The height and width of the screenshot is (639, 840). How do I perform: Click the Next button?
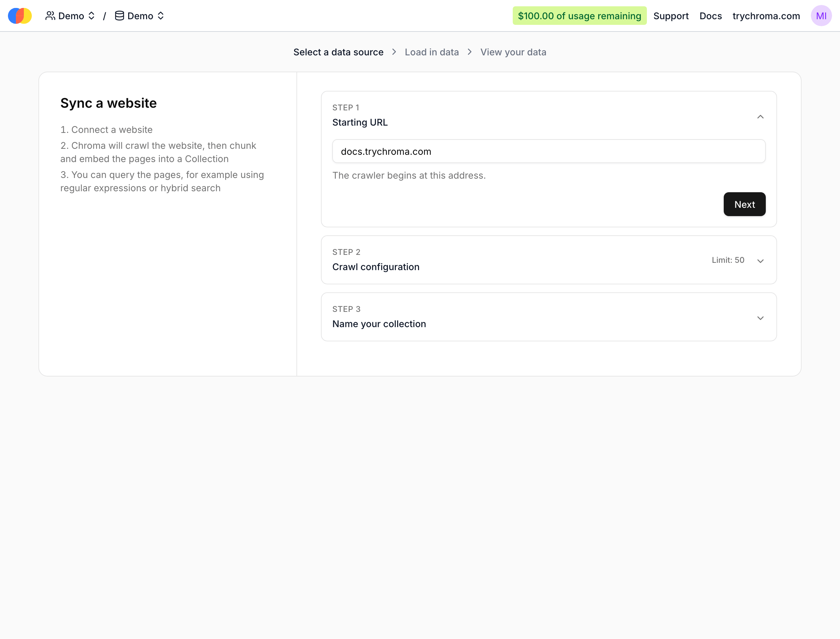744,204
